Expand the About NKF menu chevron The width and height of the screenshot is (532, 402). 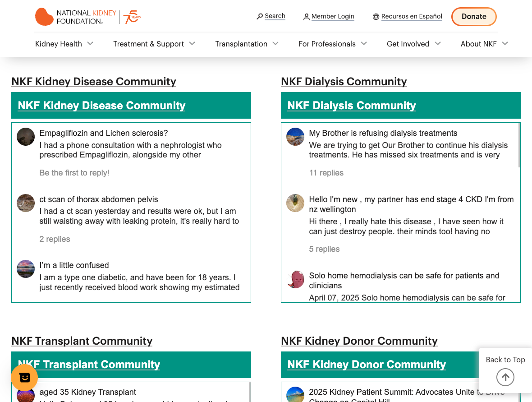click(x=505, y=43)
